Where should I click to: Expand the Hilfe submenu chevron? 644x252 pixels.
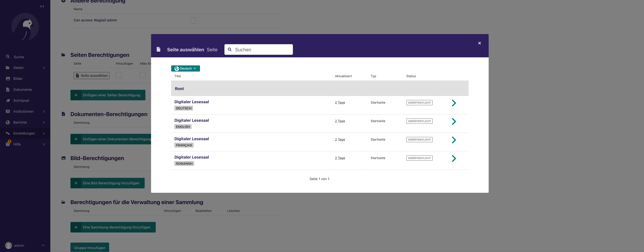(x=44, y=144)
